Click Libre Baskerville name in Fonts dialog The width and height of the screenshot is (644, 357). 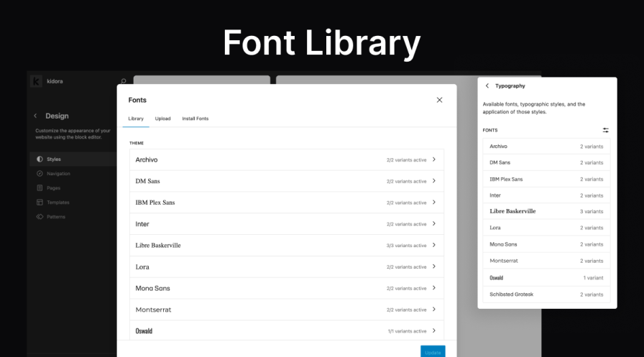[x=158, y=246]
